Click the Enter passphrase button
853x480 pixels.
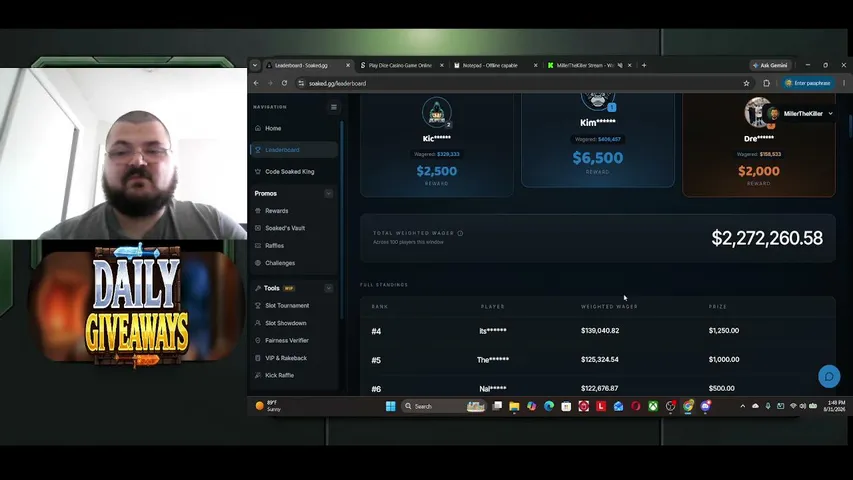tap(808, 83)
